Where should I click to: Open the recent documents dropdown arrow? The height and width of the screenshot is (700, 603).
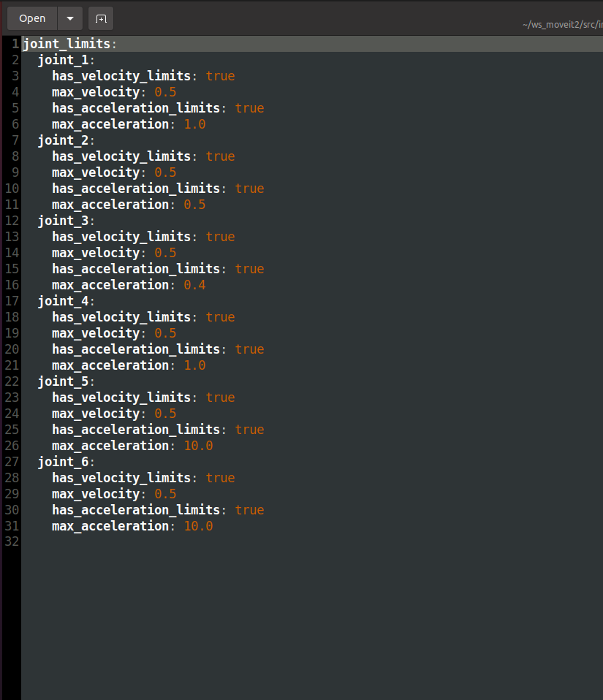[x=69, y=18]
